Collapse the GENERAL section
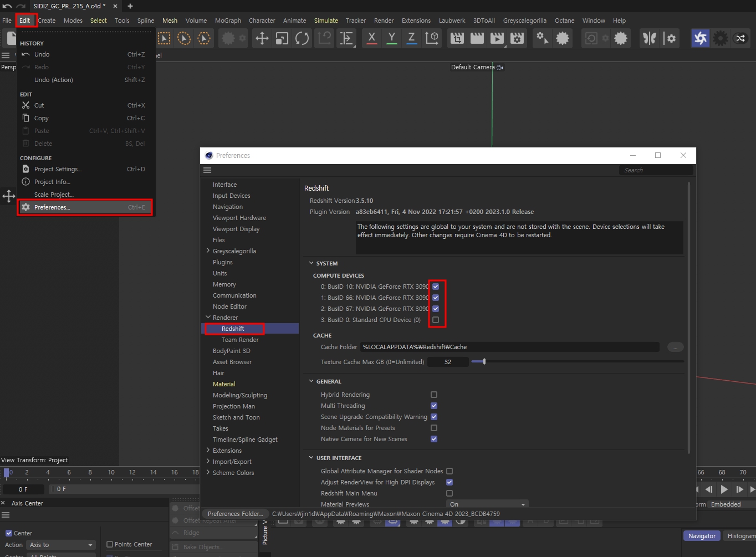 pyautogui.click(x=311, y=381)
